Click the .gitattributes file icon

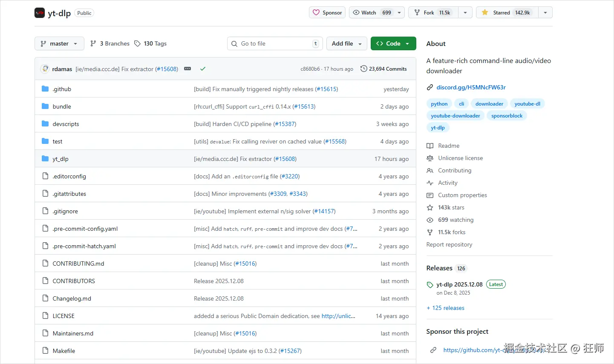point(45,193)
